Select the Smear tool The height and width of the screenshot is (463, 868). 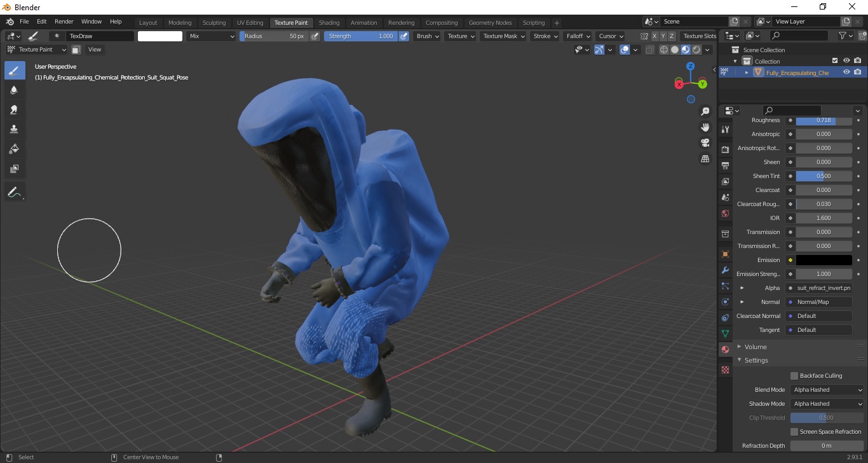pos(15,109)
